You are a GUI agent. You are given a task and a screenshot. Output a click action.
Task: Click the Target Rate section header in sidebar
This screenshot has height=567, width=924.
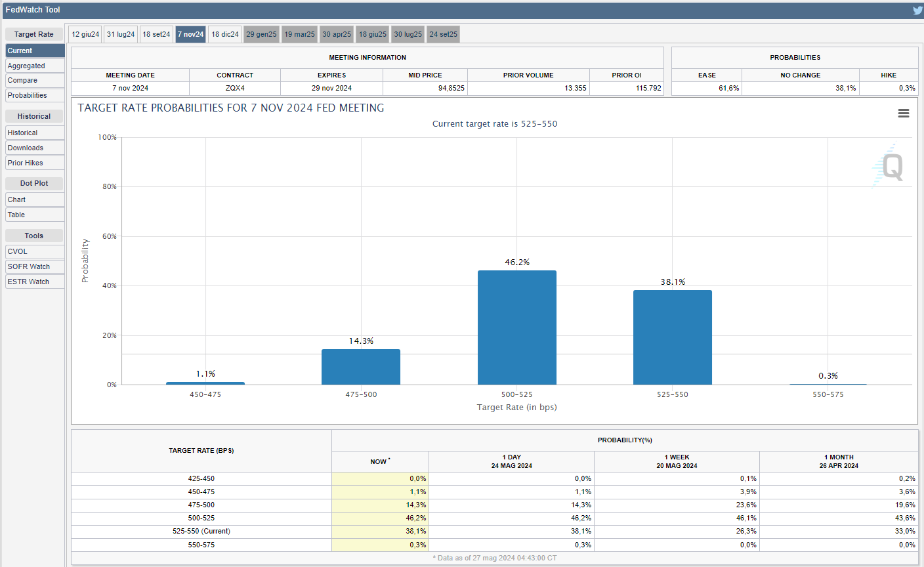(x=34, y=34)
